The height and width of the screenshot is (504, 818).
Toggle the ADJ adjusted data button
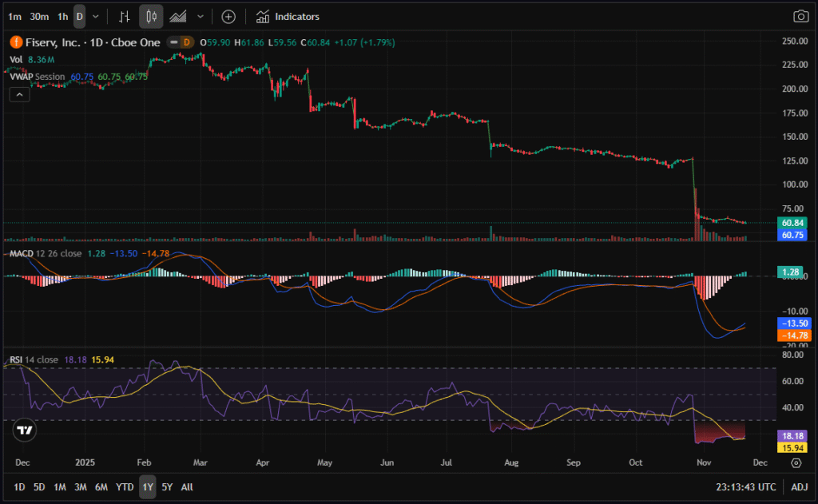pyautogui.click(x=800, y=486)
